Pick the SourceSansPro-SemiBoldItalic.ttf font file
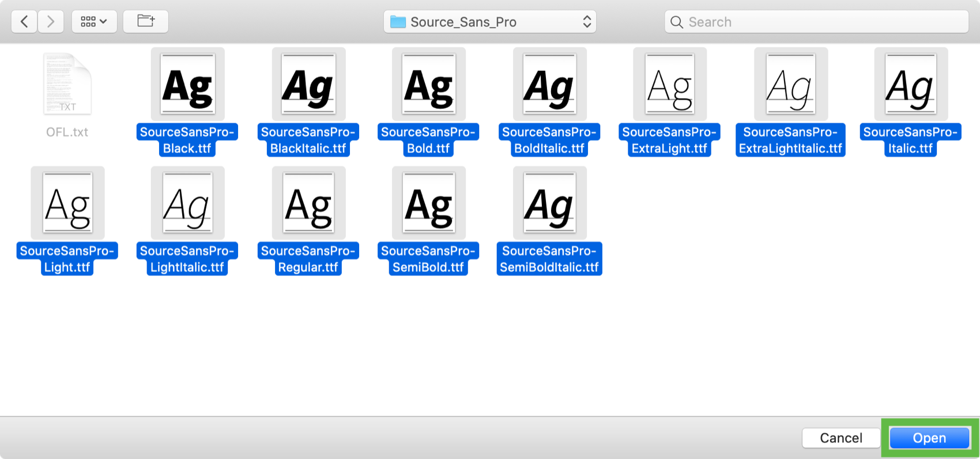This screenshot has height=459, width=980. [549, 203]
